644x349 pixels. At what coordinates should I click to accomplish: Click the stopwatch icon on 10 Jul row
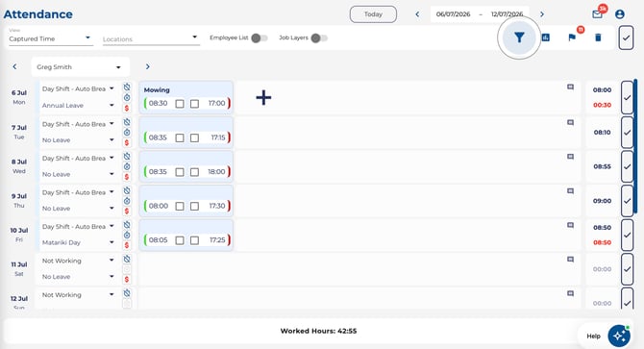click(127, 236)
